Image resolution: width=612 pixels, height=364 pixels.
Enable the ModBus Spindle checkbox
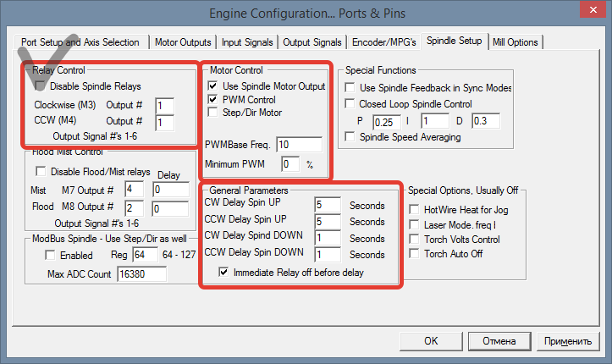tap(50, 255)
